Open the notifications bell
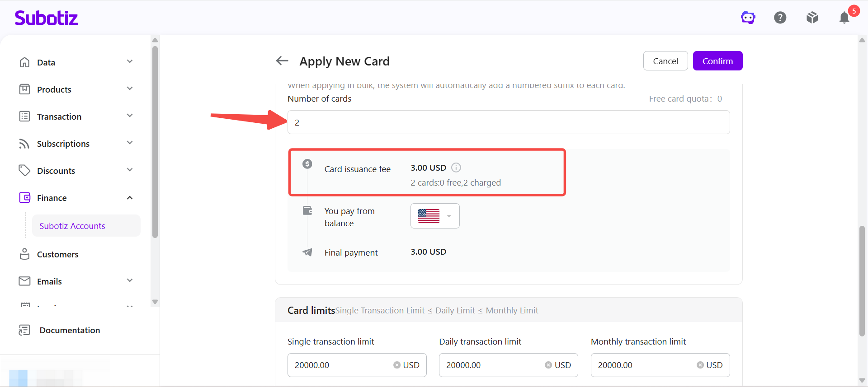This screenshot has width=868, height=387. (844, 18)
